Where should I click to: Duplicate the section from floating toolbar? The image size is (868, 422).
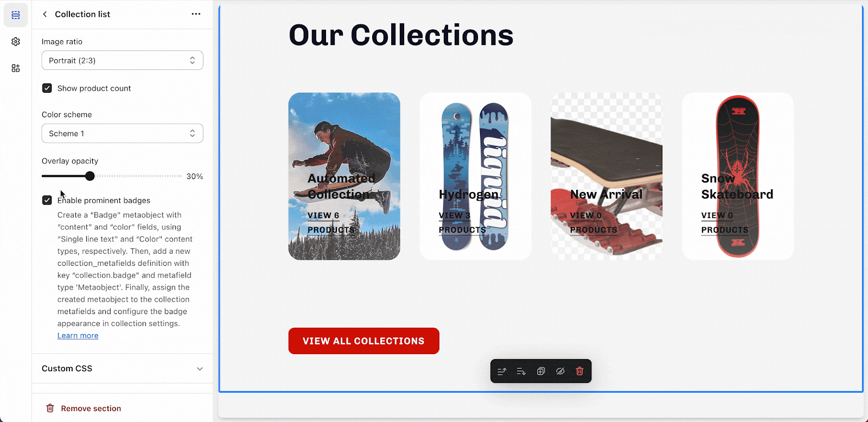[x=541, y=371]
